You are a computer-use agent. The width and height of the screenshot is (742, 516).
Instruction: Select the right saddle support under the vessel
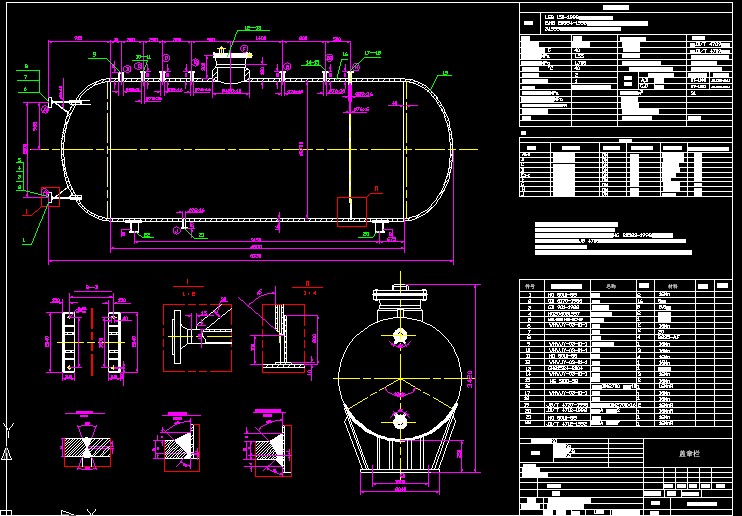(x=380, y=226)
